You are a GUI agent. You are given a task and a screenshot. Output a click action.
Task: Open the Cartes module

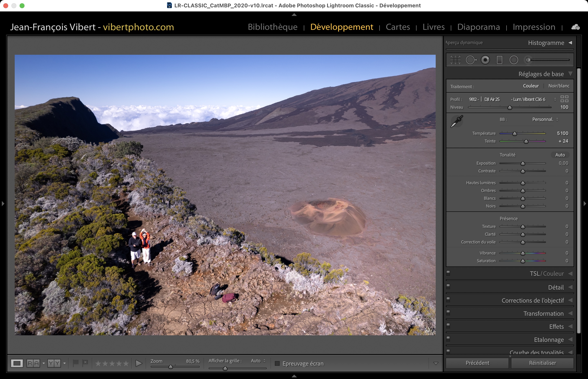pyautogui.click(x=398, y=27)
